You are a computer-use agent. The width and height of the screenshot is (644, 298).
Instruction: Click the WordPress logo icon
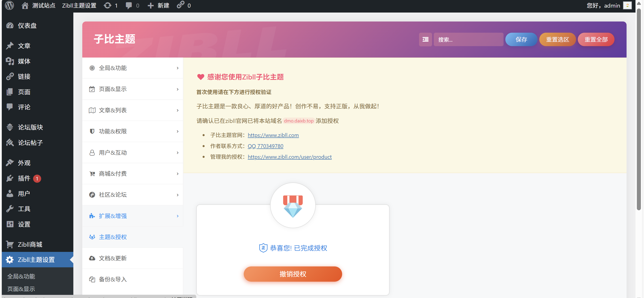pos(9,6)
